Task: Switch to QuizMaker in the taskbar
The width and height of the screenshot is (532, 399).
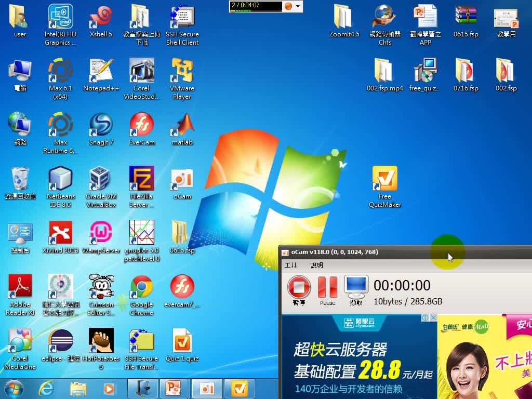Action: [x=240, y=389]
